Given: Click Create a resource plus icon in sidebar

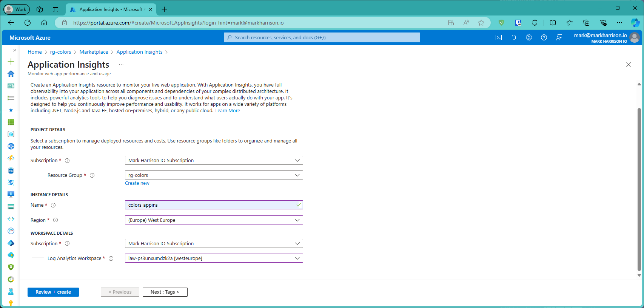Looking at the screenshot, I should 11,62.
